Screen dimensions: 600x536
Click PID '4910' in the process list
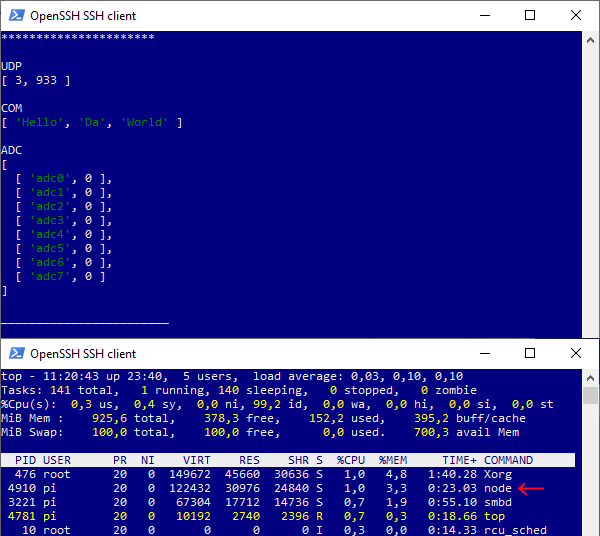22,488
